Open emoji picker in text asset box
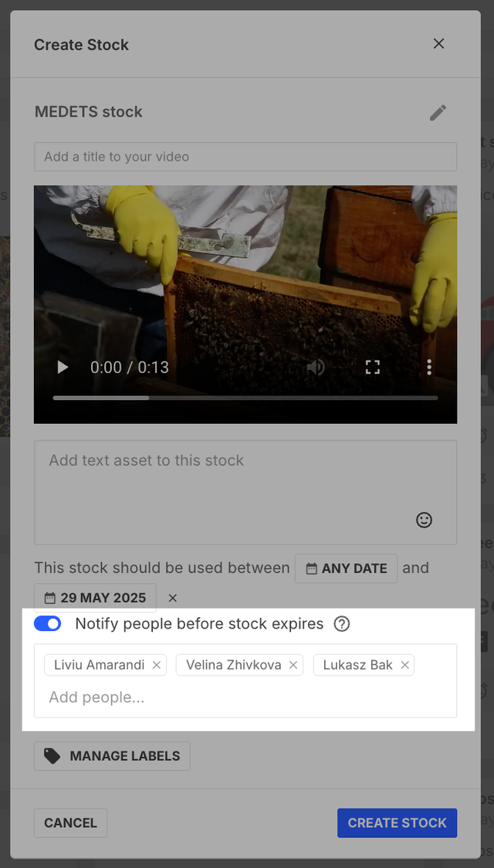Image resolution: width=494 pixels, height=868 pixels. click(425, 520)
